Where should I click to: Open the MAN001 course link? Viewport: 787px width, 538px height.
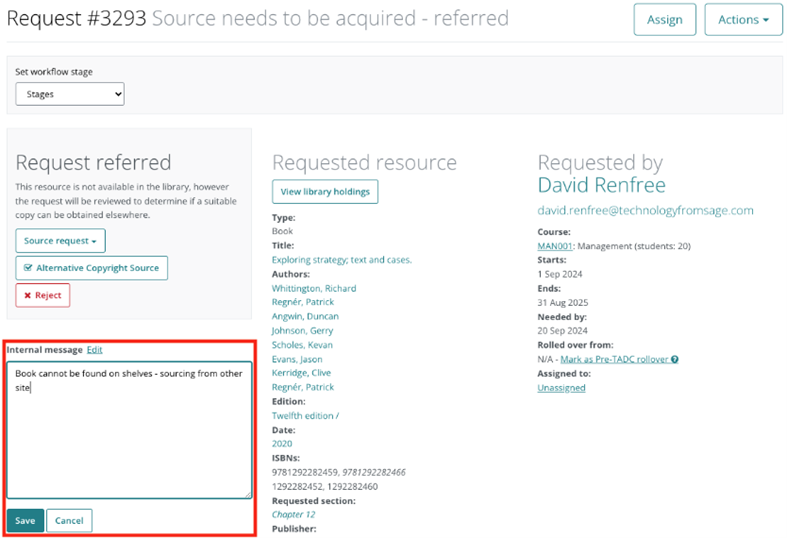pyautogui.click(x=555, y=246)
